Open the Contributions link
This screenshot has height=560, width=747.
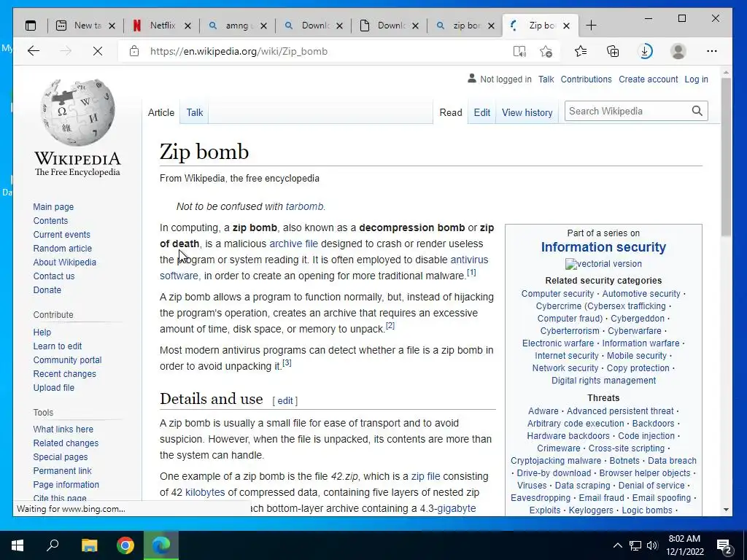(586, 79)
